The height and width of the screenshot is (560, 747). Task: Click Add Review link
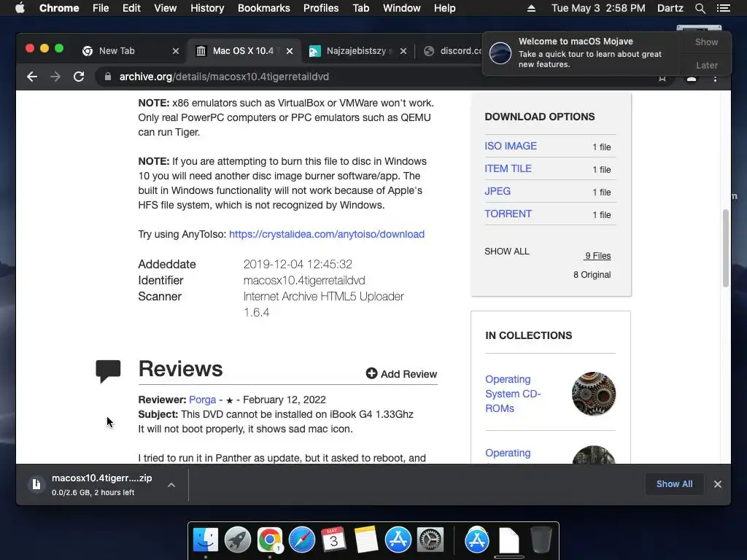click(401, 374)
